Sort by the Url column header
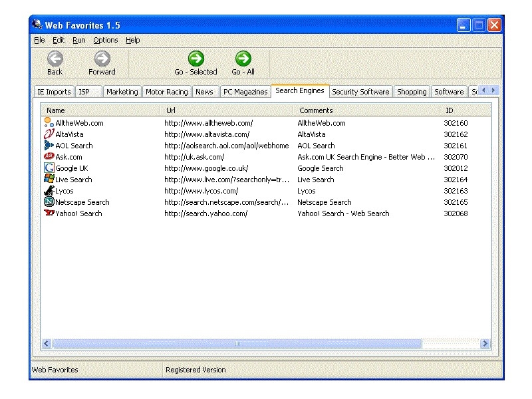The image size is (532, 399). tap(226, 110)
